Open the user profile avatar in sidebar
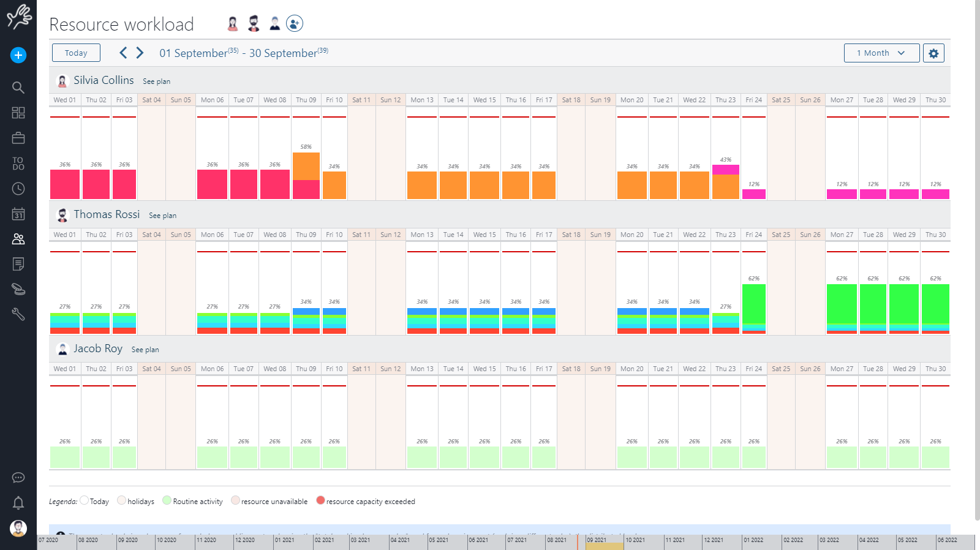Screen dimensions: 980x550 point(18,528)
